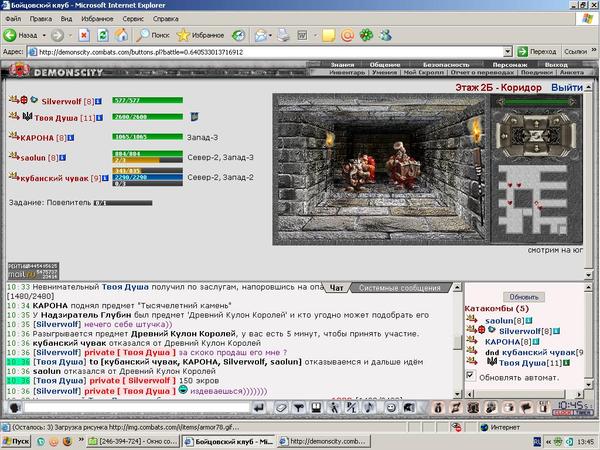Open the Знания game menu
This screenshot has height=450, width=600.
(342, 65)
